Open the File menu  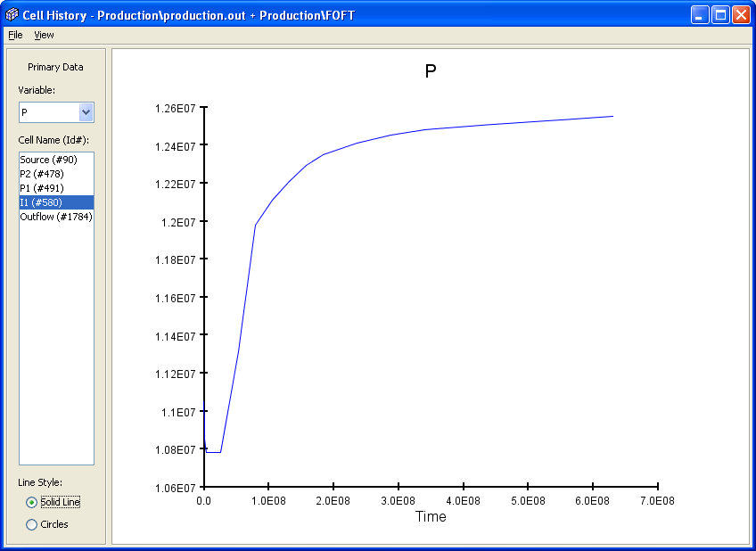coord(15,35)
